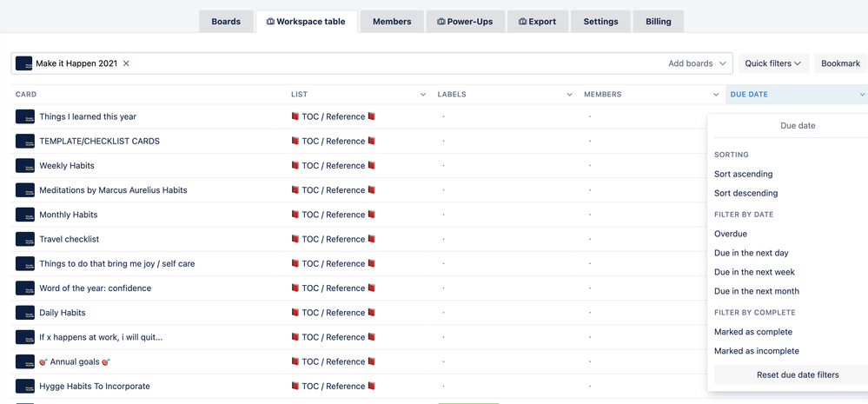868x404 pixels.
Task: Filter cards Marked as complete
Action: click(752, 332)
